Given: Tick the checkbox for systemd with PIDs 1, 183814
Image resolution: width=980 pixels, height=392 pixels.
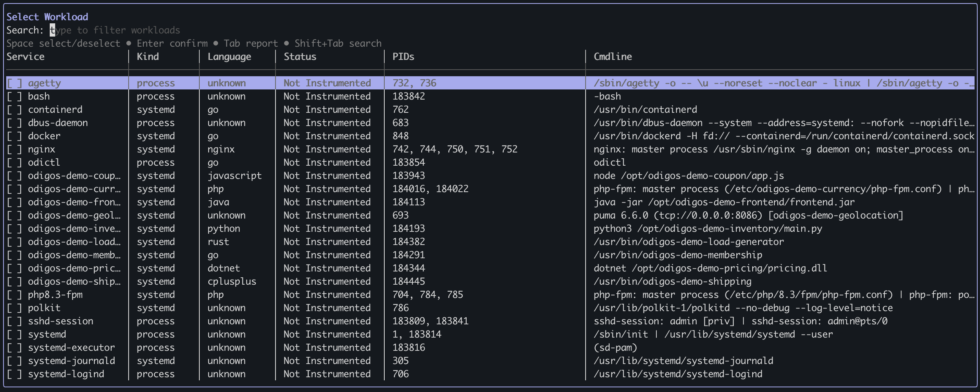Looking at the screenshot, I should (x=14, y=334).
